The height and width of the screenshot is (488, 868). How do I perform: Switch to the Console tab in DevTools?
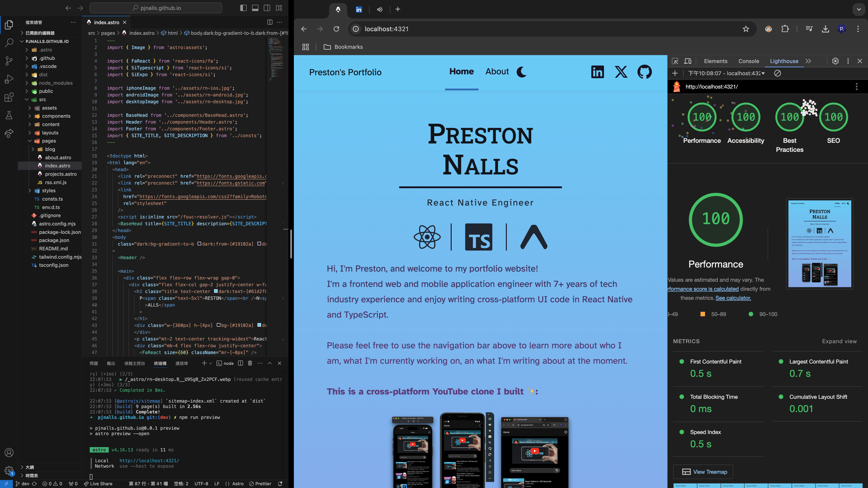749,61
